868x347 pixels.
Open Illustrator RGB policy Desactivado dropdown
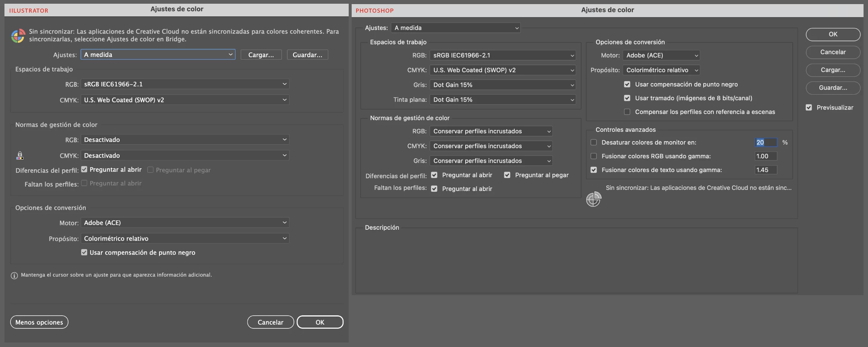tap(185, 140)
